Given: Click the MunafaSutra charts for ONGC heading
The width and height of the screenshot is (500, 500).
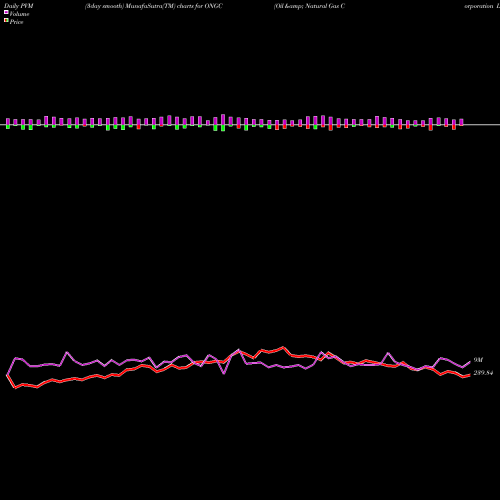Looking at the screenshot, I should [x=154, y=6].
